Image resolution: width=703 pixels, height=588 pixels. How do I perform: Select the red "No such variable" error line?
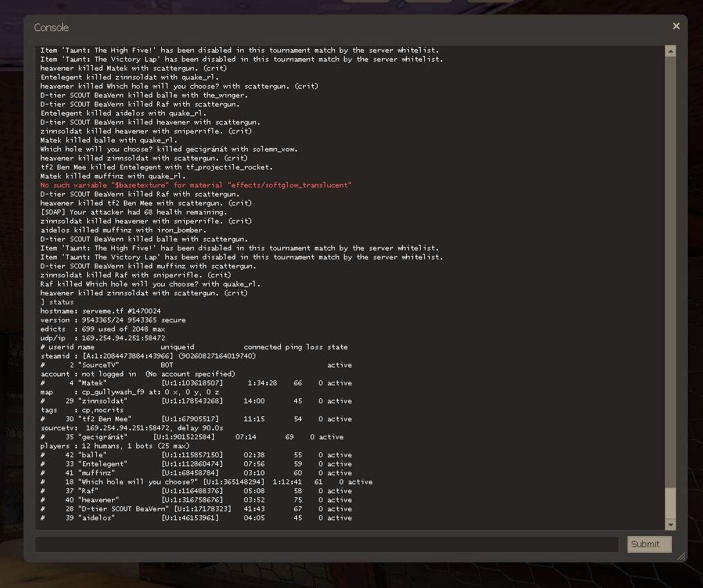pyautogui.click(x=195, y=185)
